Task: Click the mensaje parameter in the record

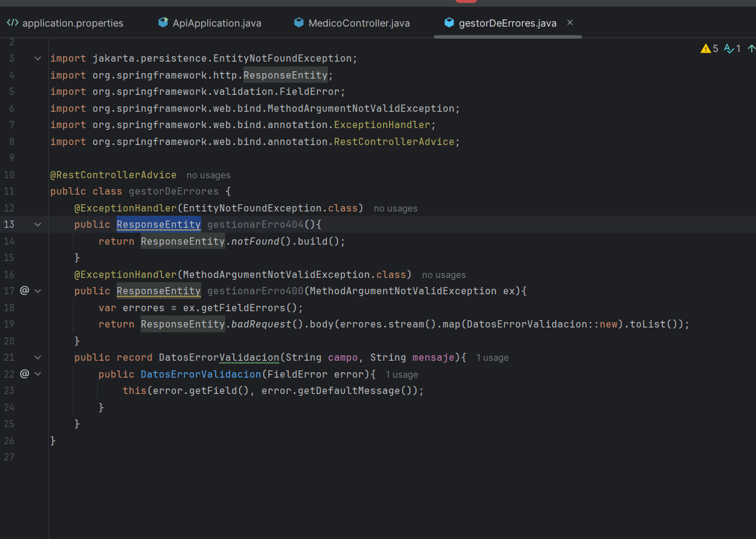Action: click(434, 358)
